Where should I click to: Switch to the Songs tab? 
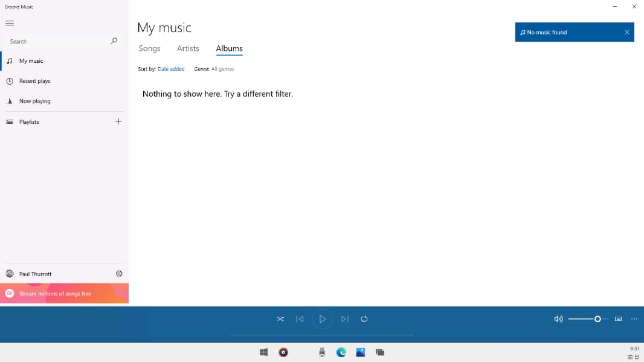[149, 48]
